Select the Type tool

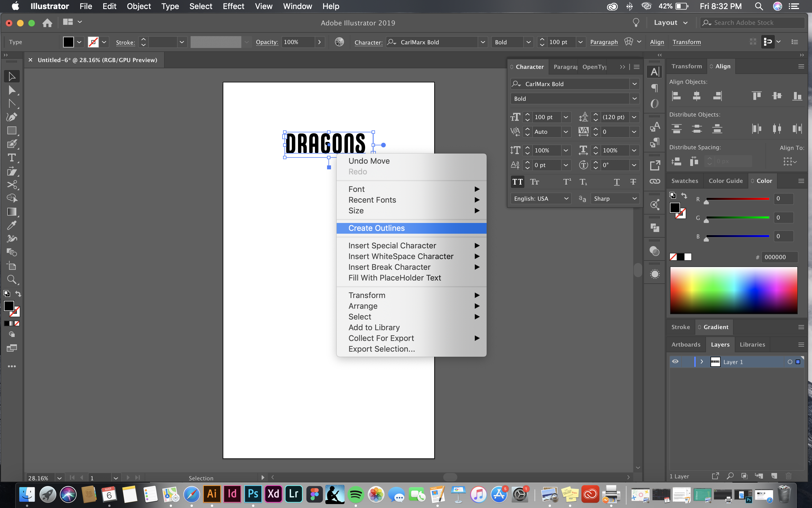pyautogui.click(x=12, y=157)
